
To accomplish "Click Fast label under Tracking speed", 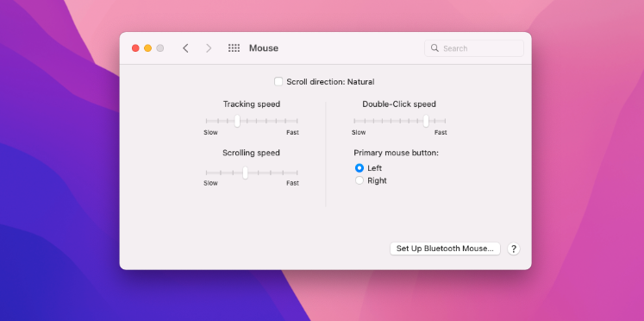I will point(292,132).
